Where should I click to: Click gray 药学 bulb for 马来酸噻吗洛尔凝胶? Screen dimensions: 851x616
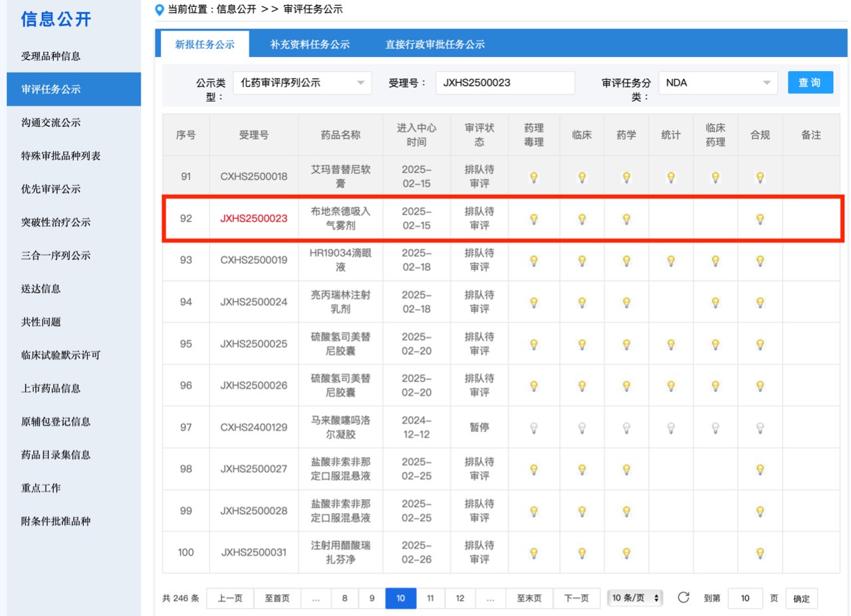click(626, 428)
